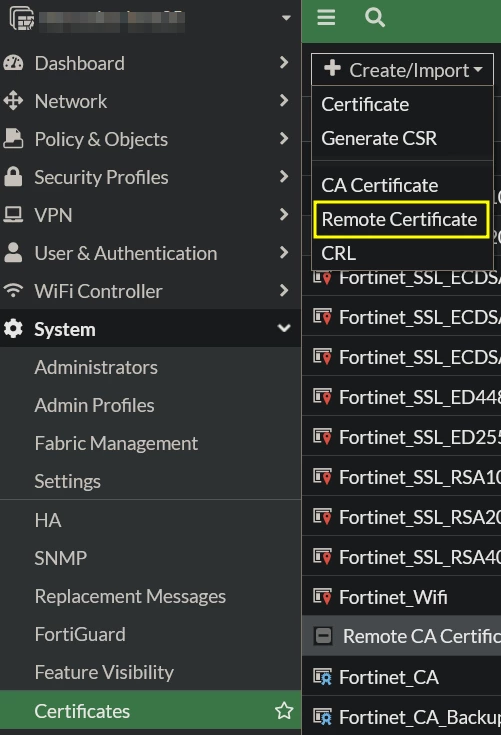
Task: Open the Create/Import dropdown button
Action: (402, 70)
